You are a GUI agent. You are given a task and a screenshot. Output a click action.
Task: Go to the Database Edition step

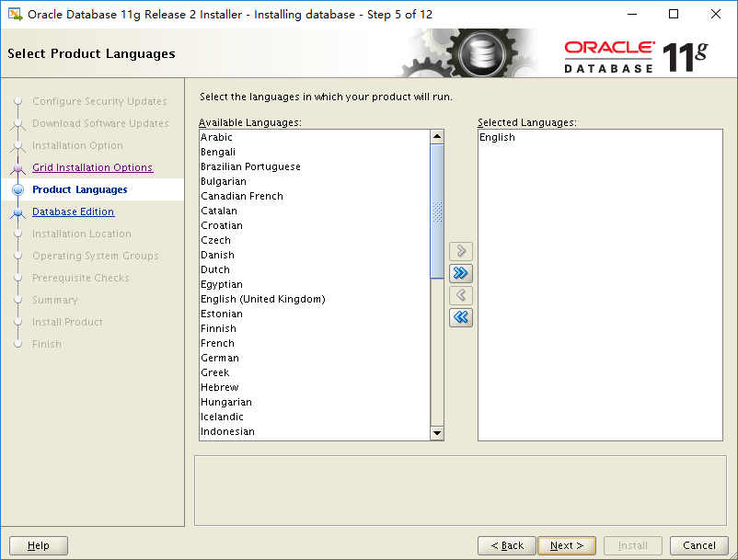(73, 211)
